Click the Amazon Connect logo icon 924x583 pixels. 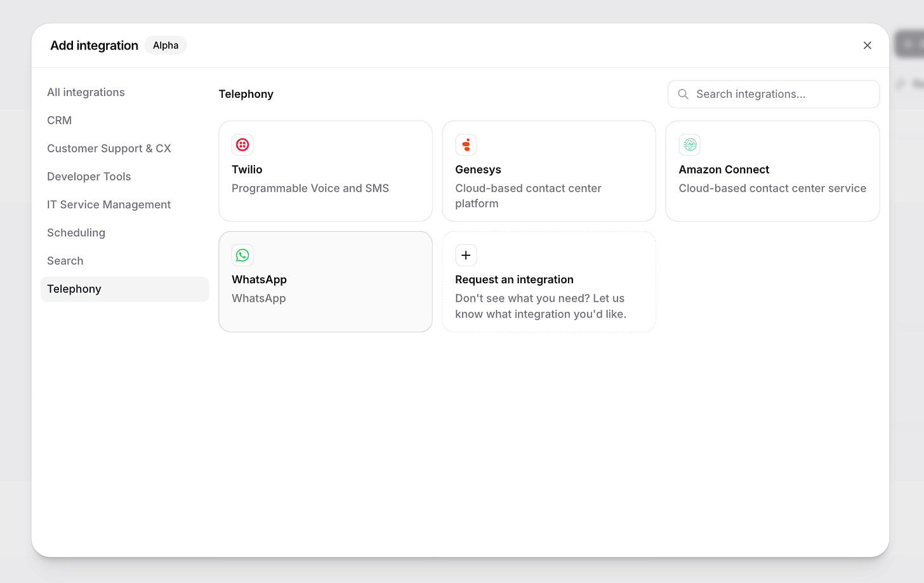click(690, 145)
